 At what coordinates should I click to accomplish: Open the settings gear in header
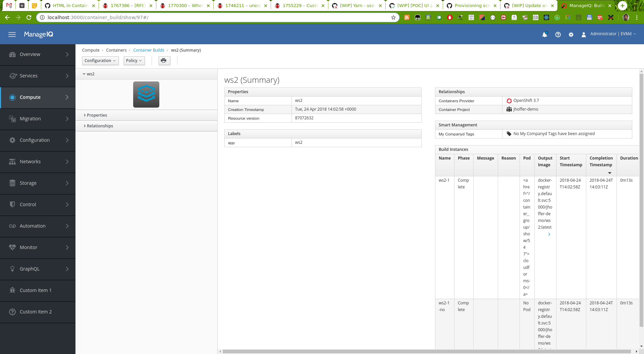(x=571, y=35)
